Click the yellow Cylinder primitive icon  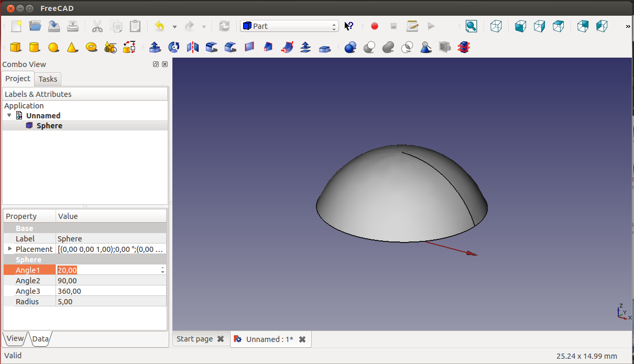pyautogui.click(x=35, y=47)
